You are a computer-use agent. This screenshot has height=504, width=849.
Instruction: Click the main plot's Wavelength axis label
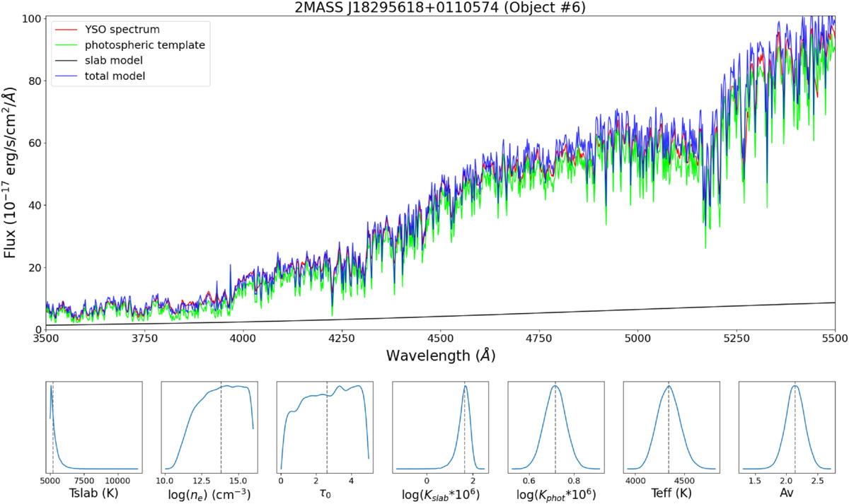click(440, 356)
